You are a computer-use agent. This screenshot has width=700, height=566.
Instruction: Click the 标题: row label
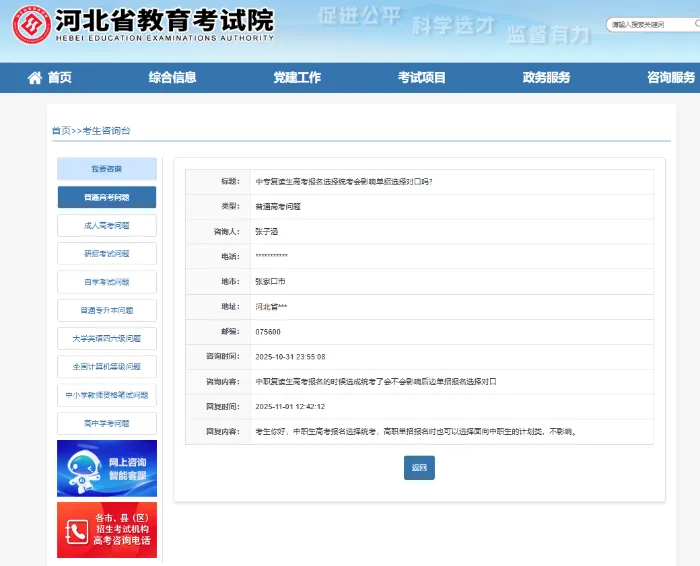tap(230, 181)
